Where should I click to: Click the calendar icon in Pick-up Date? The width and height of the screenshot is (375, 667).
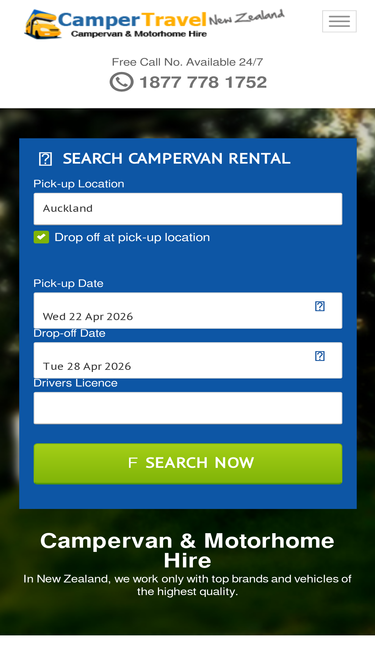click(x=320, y=306)
